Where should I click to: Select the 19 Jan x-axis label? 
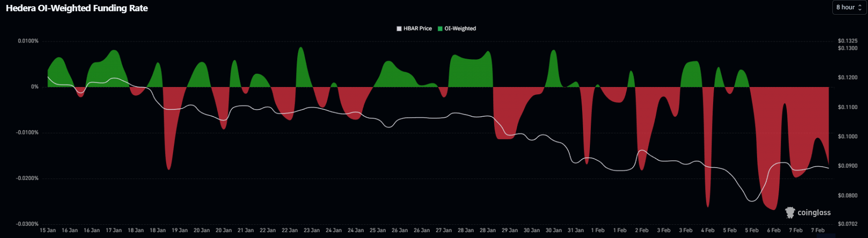coord(179,230)
